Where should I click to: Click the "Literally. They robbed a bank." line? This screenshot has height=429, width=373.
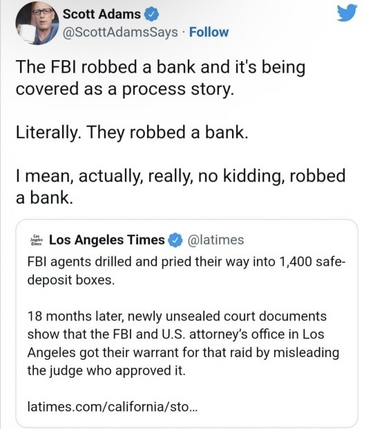132,132
